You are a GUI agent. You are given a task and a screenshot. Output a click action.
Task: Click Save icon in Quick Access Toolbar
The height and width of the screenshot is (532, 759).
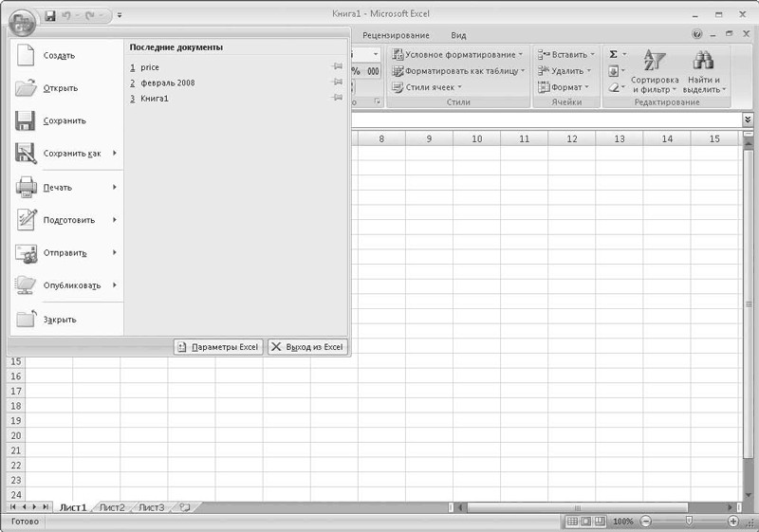pos(50,15)
